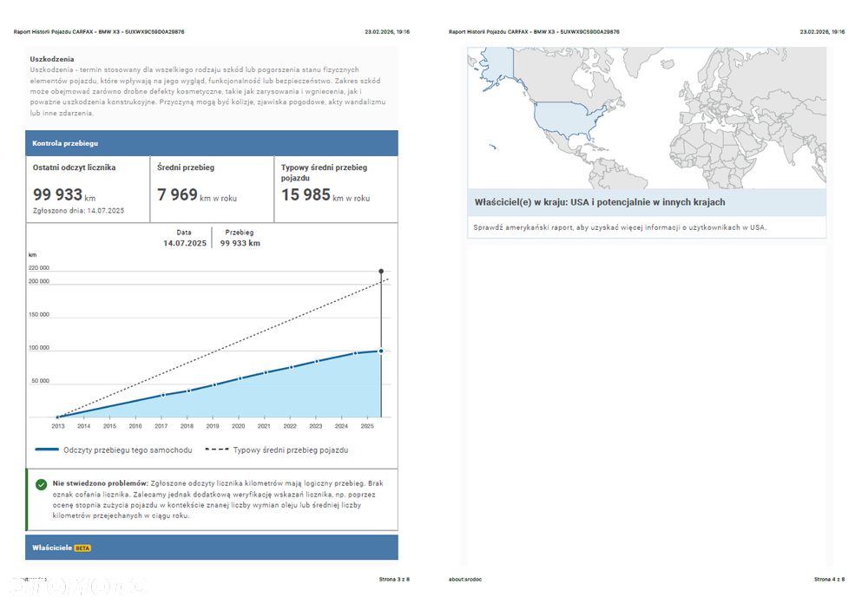868x604 pixels.
Task: Click 'Zgłoszono dnia: 14.07.2025' text
Action: [x=79, y=211]
